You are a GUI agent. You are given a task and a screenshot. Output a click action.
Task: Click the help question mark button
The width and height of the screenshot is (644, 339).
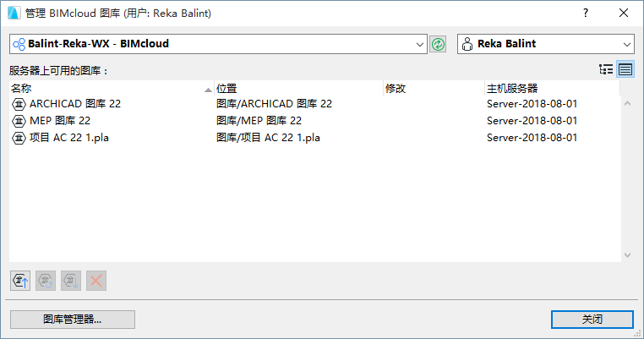[x=586, y=14]
